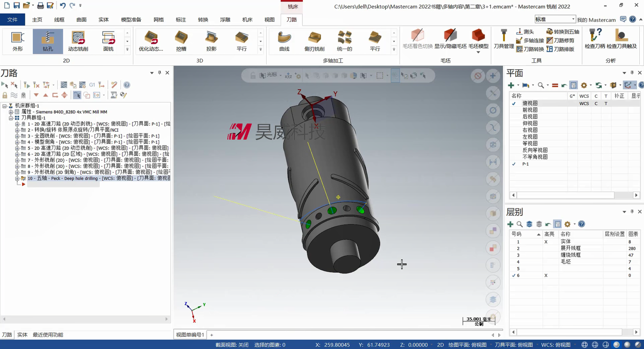This screenshot has width=644, height=349.
Task: Toggle visibility X for level 6
Action: click(x=546, y=275)
